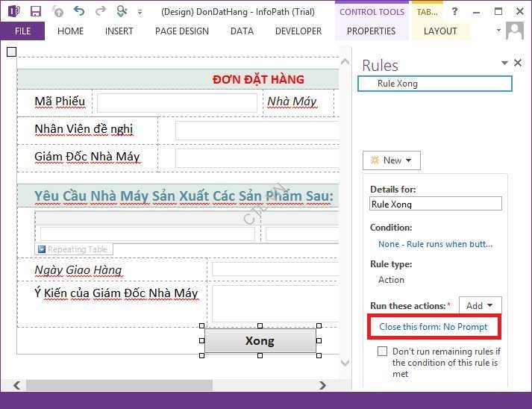532x409 pixels.
Task: Expand the New rule dropdown
Action: click(392, 160)
